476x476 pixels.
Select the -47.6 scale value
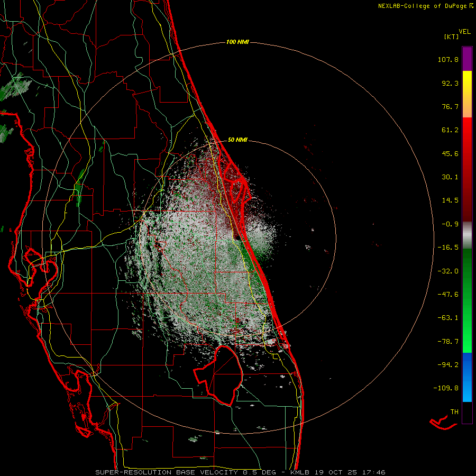pyautogui.click(x=448, y=295)
